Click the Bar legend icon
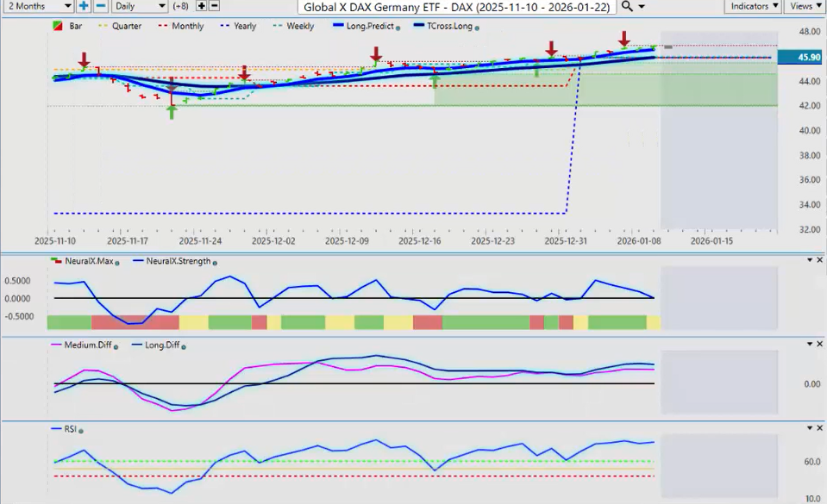The image size is (827, 504). click(58, 27)
